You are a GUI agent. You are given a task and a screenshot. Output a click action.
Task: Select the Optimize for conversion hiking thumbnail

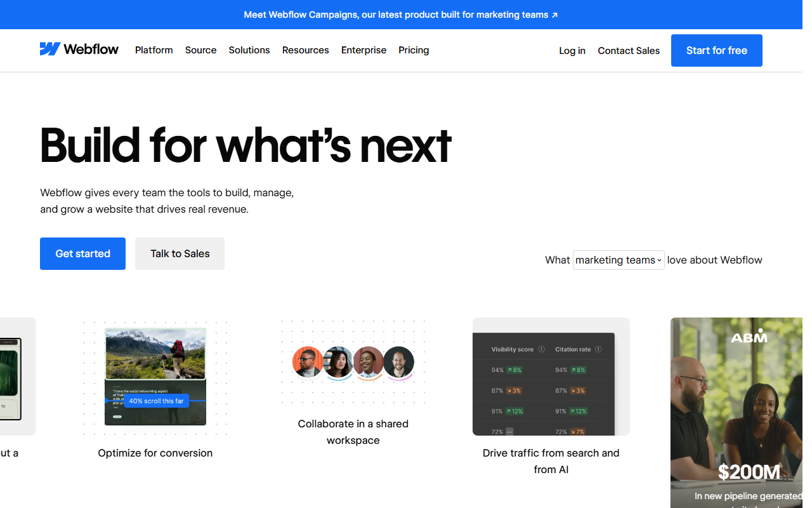[x=155, y=377]
